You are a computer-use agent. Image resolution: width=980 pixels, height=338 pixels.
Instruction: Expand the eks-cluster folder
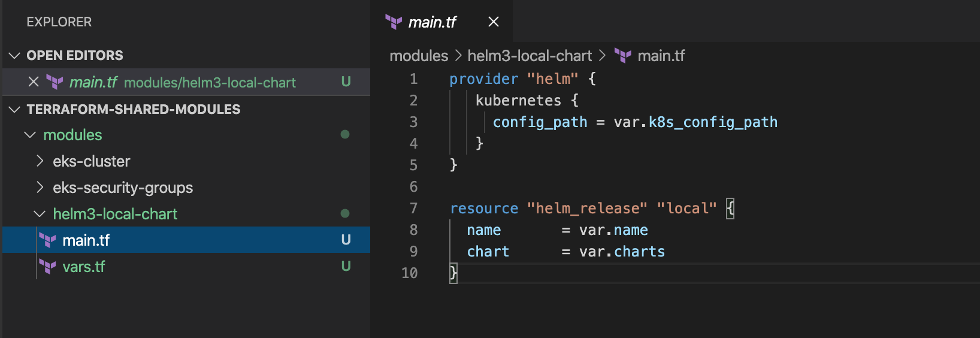coord(40,161)
